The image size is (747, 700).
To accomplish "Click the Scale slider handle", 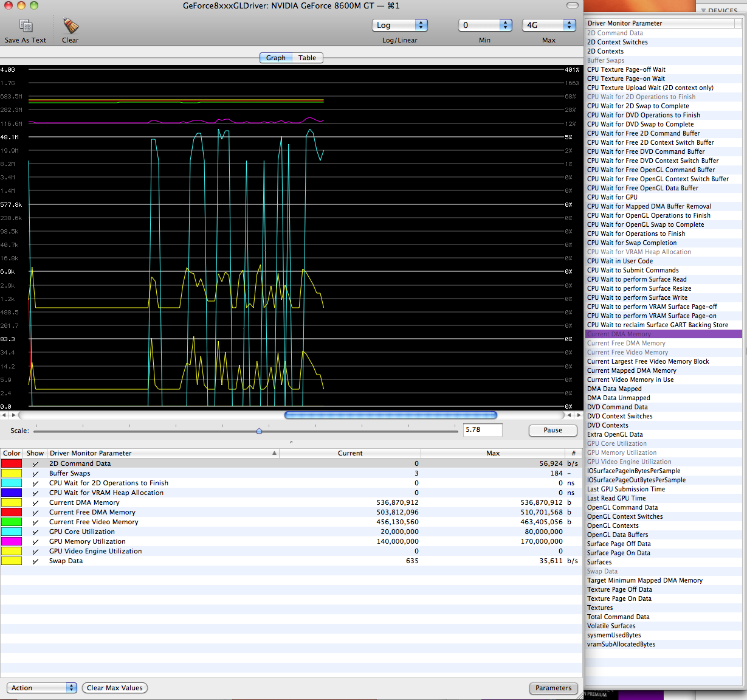I will pyautogui.click(x=260, y=431).
